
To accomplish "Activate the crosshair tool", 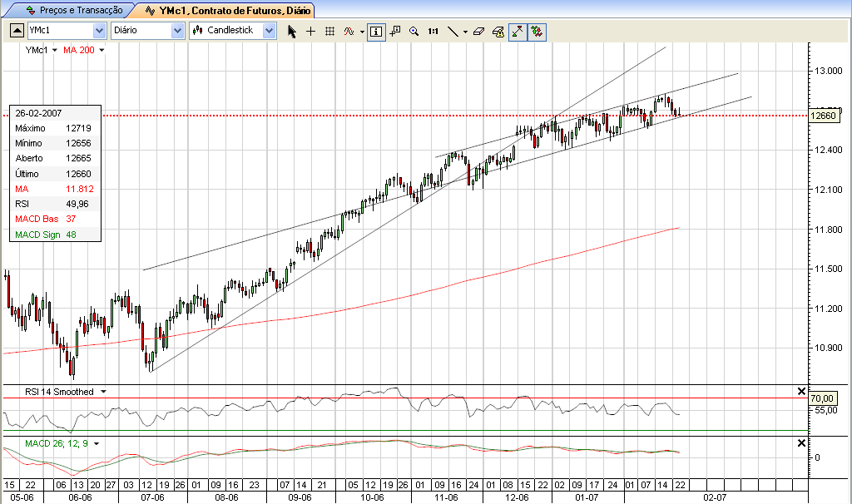I will tap(310, 31).
